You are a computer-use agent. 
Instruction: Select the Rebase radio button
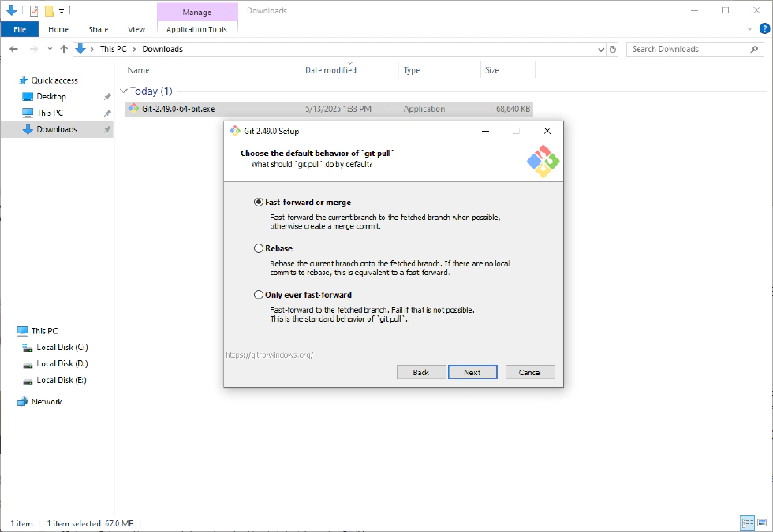259,248
